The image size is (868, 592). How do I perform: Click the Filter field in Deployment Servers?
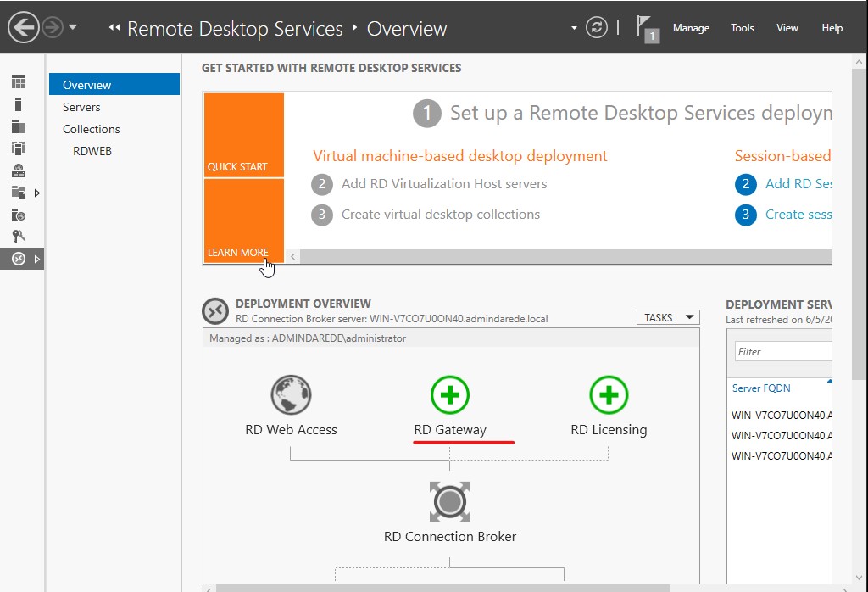(x=783, y=352)
